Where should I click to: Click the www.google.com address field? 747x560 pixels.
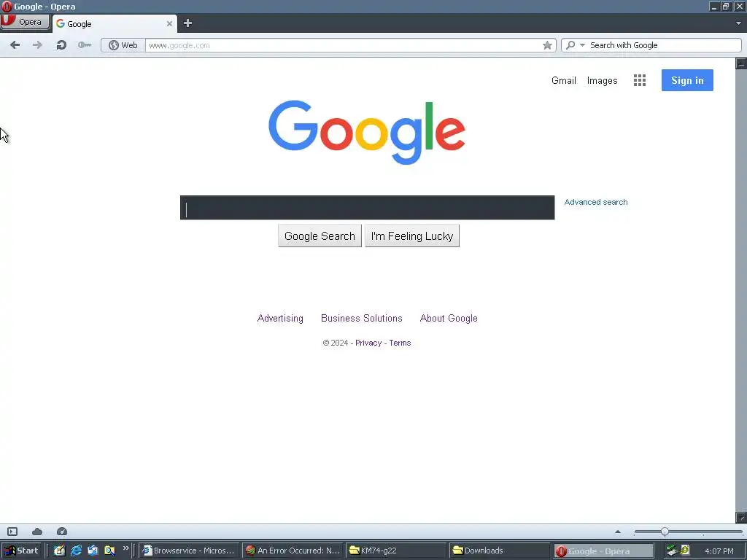tap(343, 45)
